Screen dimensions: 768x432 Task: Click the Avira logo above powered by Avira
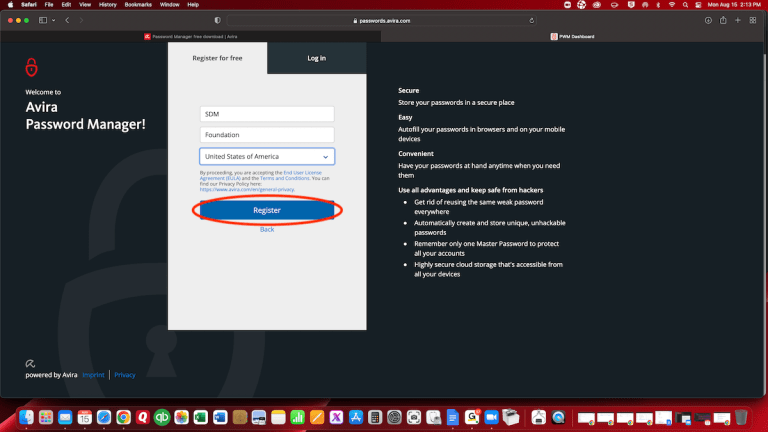pos(30,363)
